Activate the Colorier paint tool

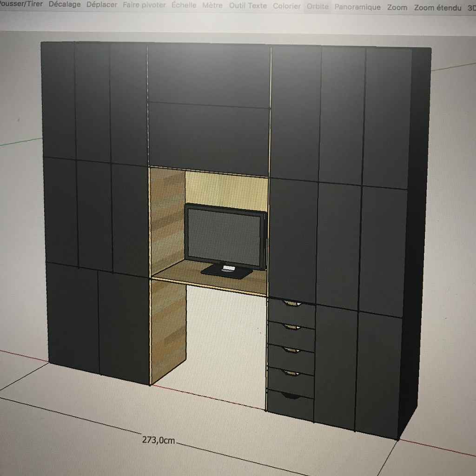(286, 6)
